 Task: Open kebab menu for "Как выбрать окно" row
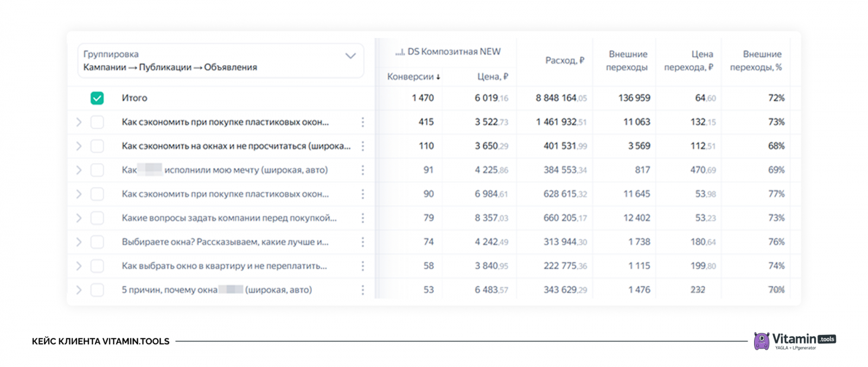pos(362,266)
